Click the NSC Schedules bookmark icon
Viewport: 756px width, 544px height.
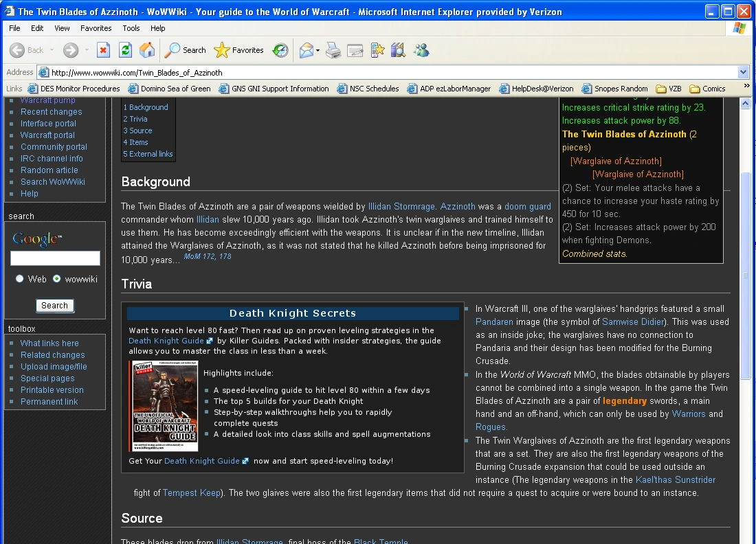(342, 89)
